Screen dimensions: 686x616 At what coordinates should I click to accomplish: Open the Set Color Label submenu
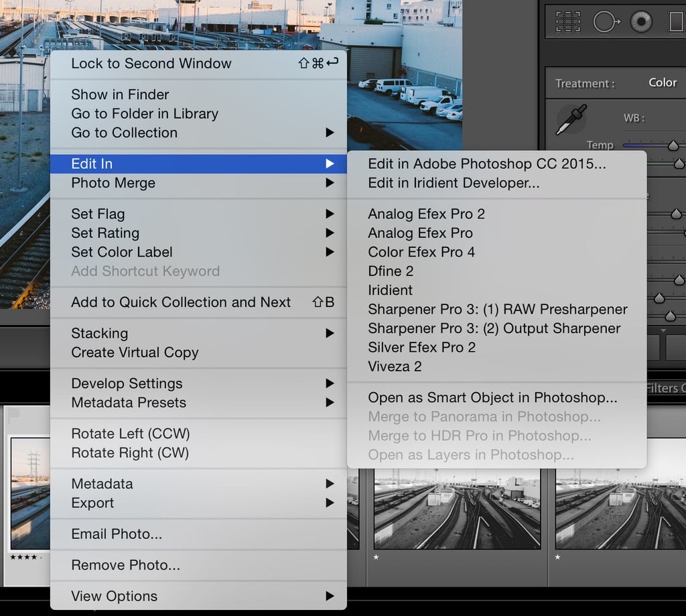(x=121, y=252)
